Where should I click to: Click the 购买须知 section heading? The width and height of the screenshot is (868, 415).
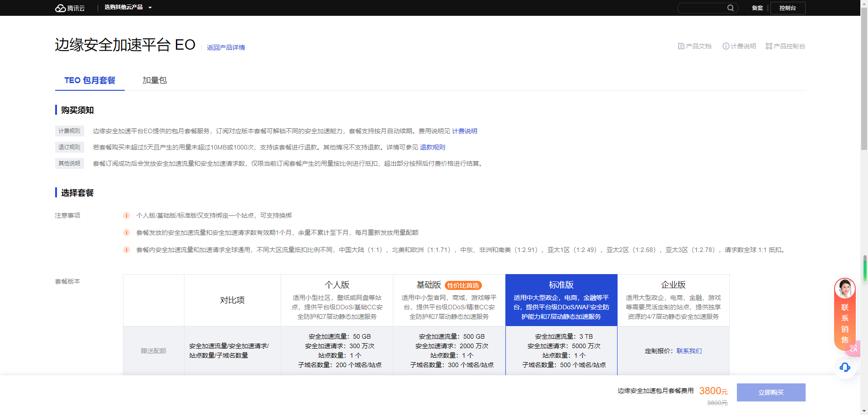(x=77, y=110)
